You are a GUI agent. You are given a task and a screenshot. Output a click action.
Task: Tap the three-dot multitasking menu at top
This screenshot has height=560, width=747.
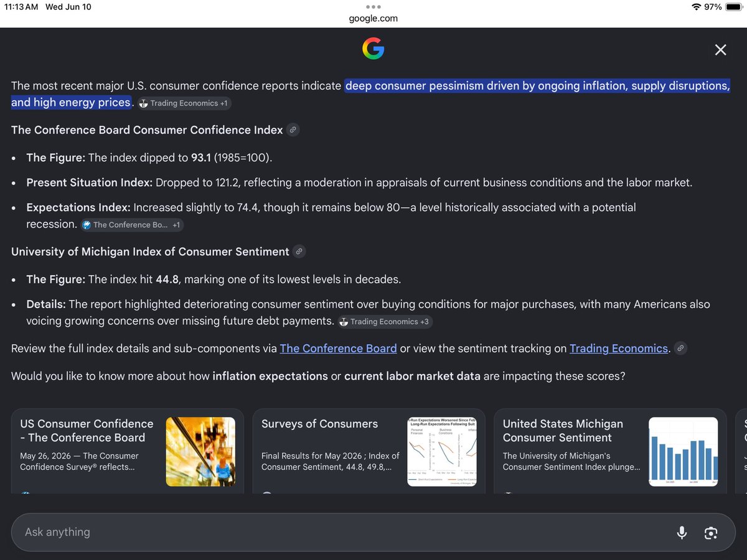click(374, 7)
